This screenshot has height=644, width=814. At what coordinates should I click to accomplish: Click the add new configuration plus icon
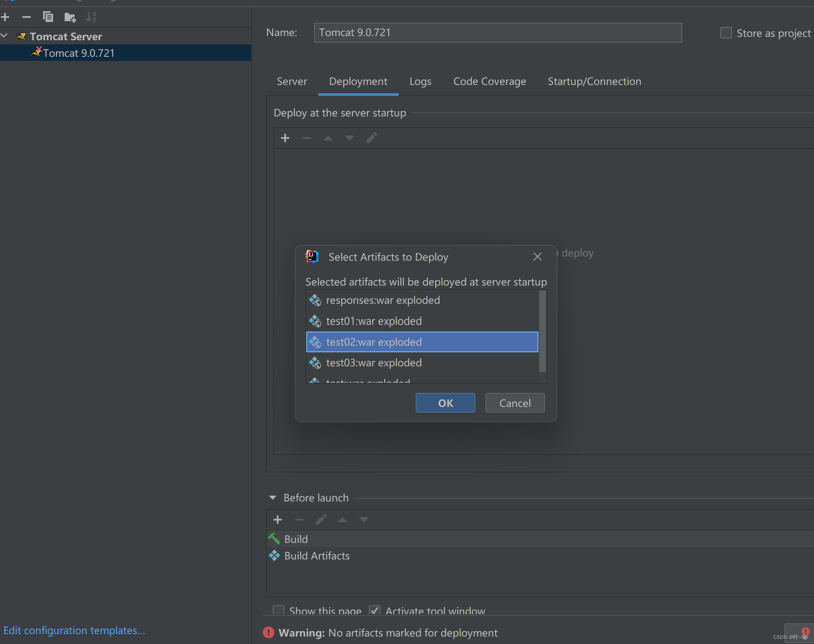(5, 17)
